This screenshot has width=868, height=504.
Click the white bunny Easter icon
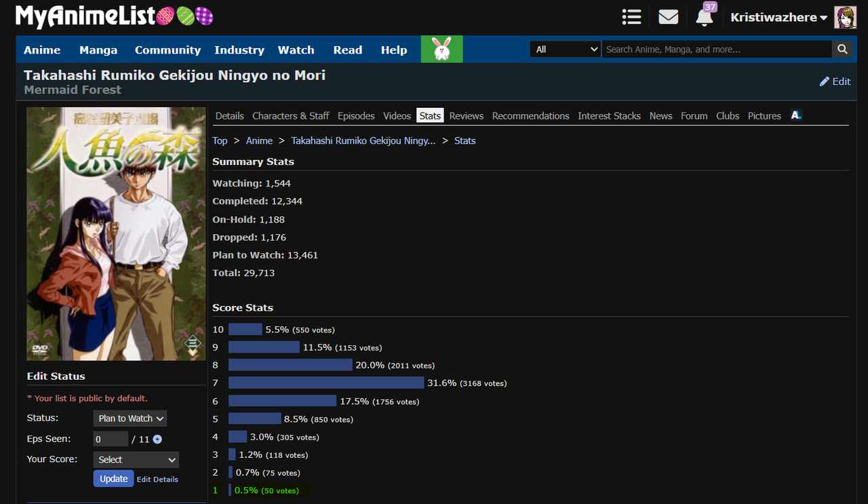pos(442,50)
